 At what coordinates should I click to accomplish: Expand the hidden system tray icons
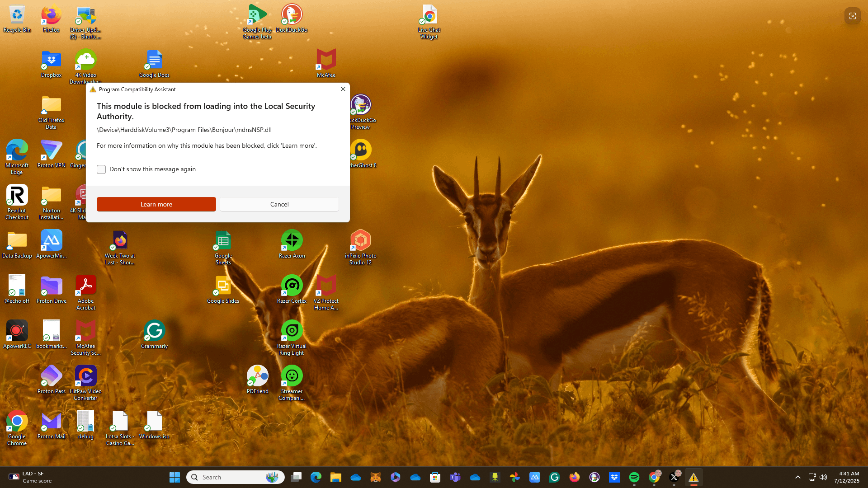tap(798, 477)
